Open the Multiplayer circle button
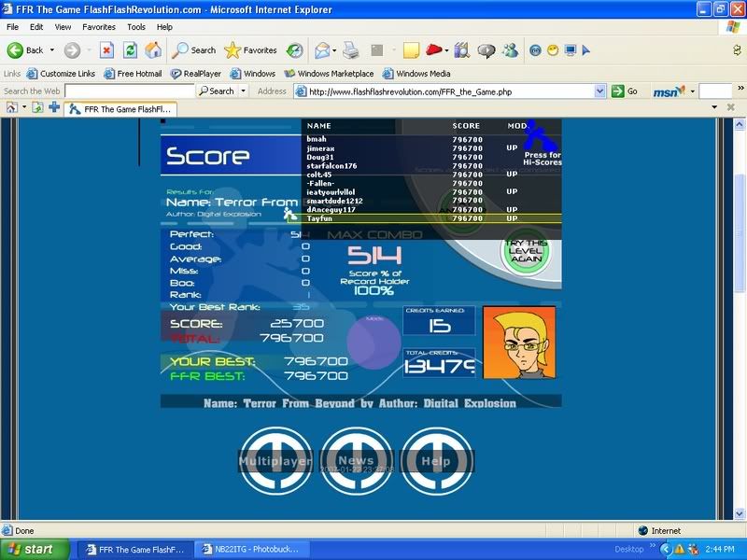This screenshot has height=560, width=747. (x=275, y=461)
